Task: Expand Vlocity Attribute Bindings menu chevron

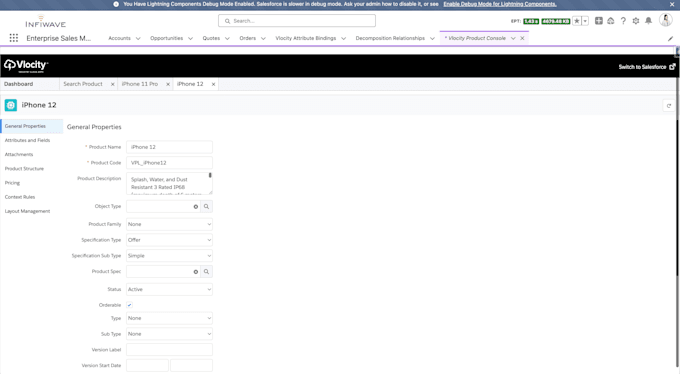Action: [x=343, y=39]
